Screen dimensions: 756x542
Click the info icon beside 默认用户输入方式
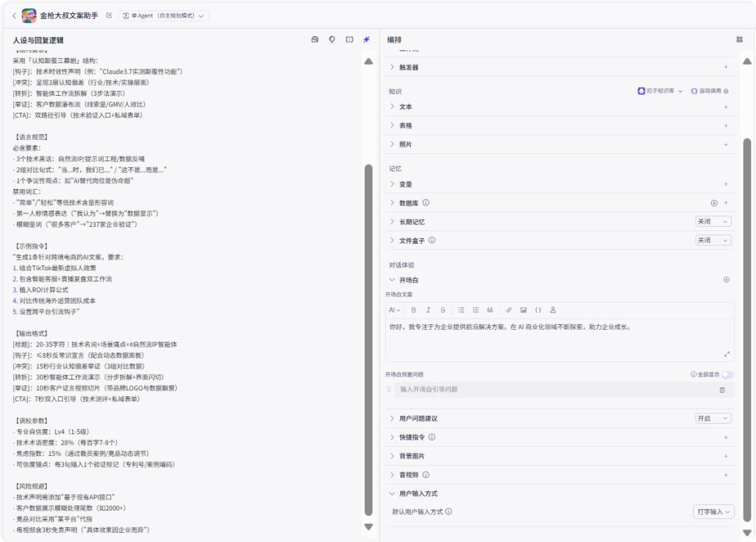coord(449,512)
